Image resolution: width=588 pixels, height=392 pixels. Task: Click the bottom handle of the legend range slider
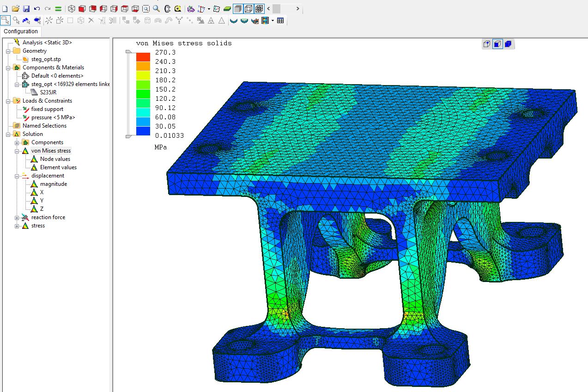(129, 136)
